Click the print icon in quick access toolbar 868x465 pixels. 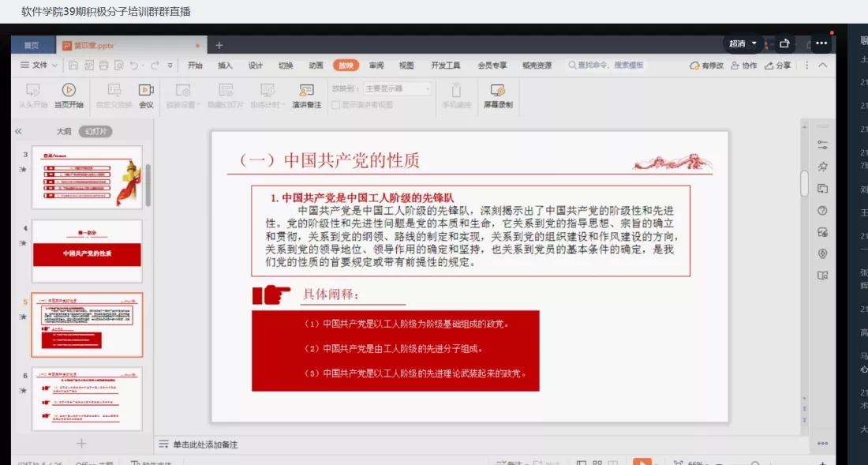[103, 66]
